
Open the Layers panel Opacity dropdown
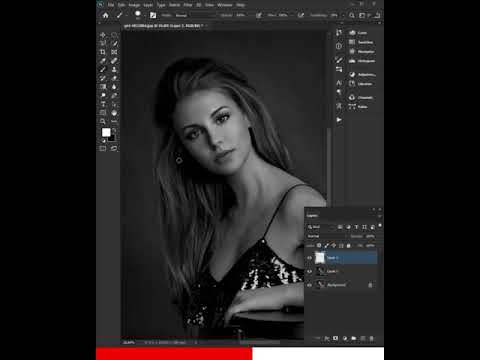pyautogui.click(x=370, y=236)
